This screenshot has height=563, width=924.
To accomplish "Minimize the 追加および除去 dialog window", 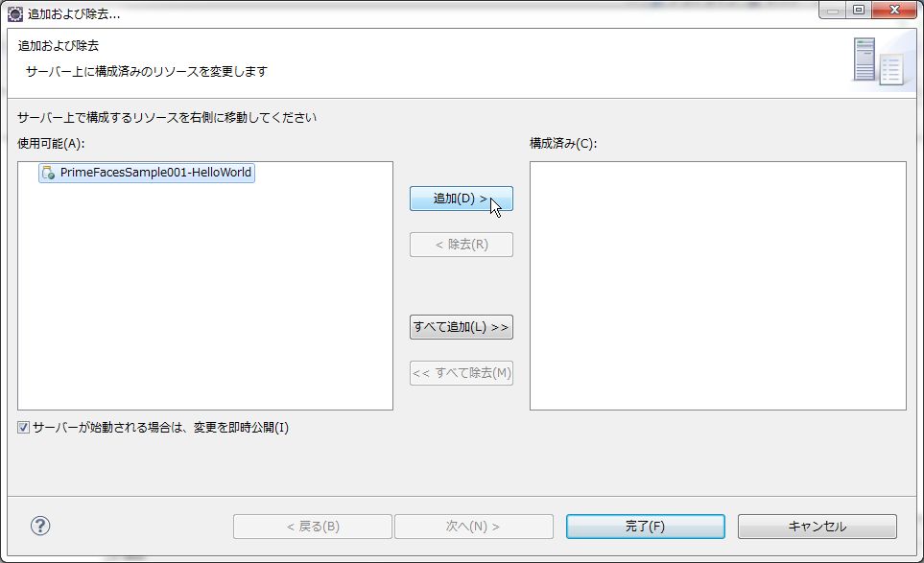I will coord(833,10).
